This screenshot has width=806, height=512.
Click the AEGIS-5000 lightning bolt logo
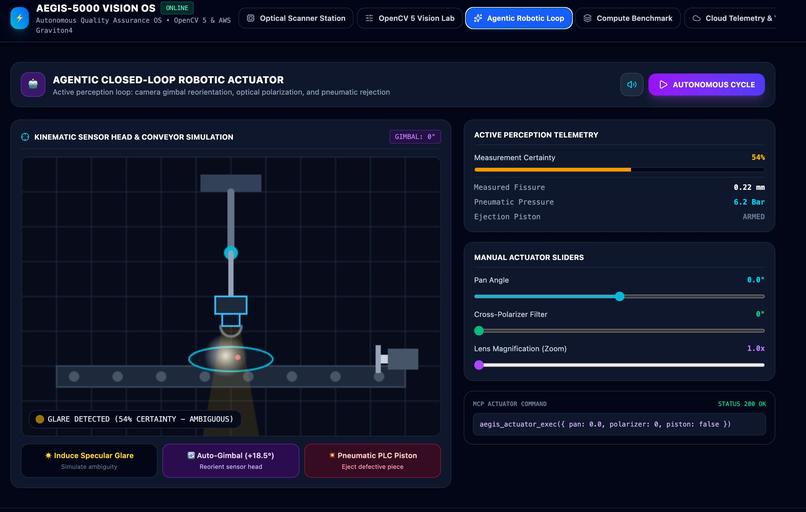pyautogui.click(x=20, y=18)
